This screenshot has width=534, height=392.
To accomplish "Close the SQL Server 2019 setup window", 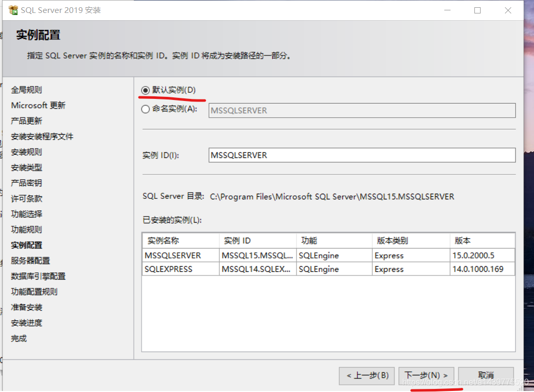I will click(x=508, y=10).
